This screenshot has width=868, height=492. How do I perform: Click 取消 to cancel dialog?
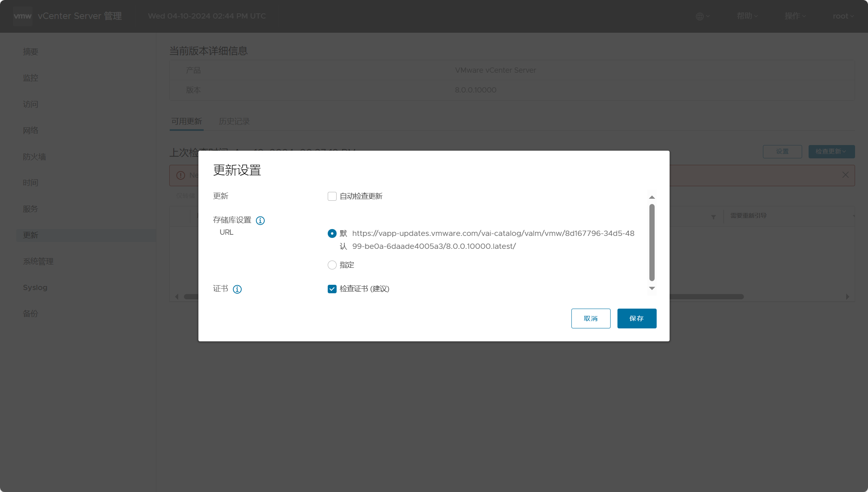pos(591,319)
